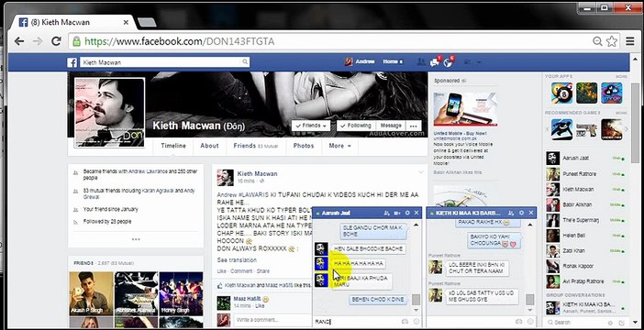
Task: Click the search magnifier in Facebook search box
Action: 245,62
